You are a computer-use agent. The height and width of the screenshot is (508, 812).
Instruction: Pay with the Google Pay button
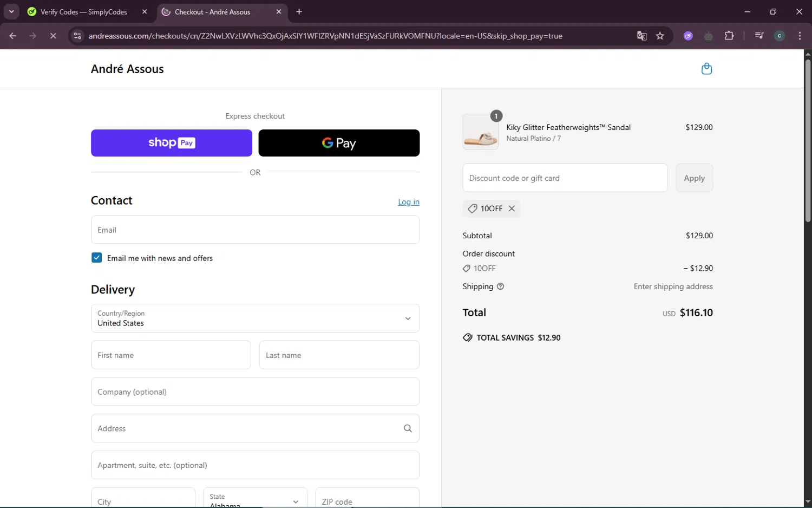pos(339,143)
